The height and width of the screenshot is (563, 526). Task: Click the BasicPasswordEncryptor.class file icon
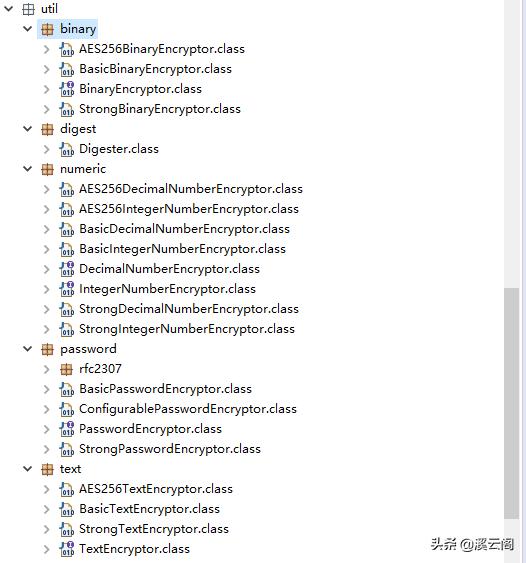67,390
